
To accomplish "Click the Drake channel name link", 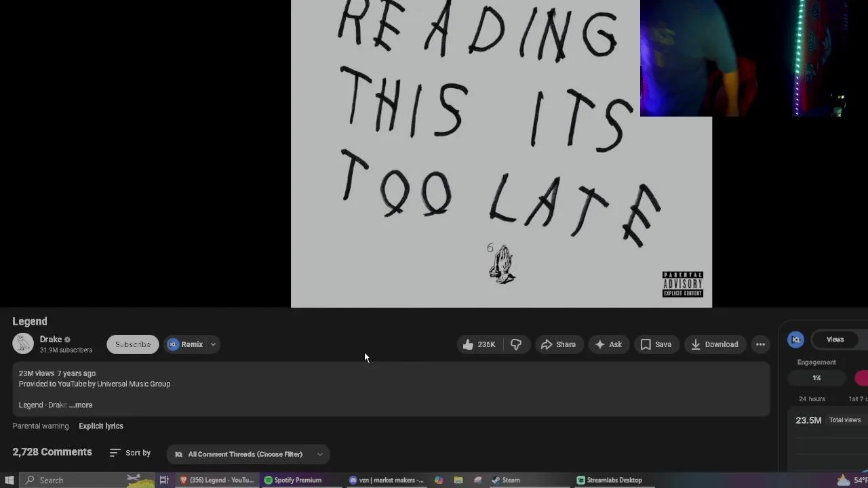I will point(51,340).
